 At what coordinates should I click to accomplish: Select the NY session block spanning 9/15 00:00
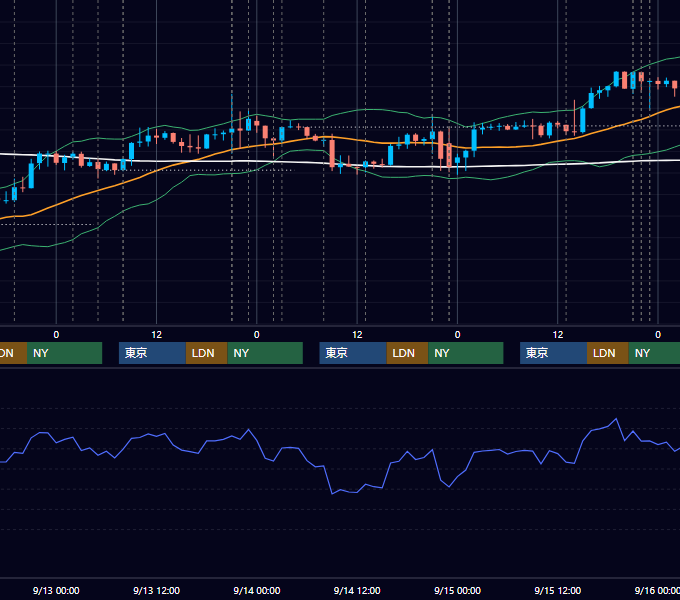466,353
